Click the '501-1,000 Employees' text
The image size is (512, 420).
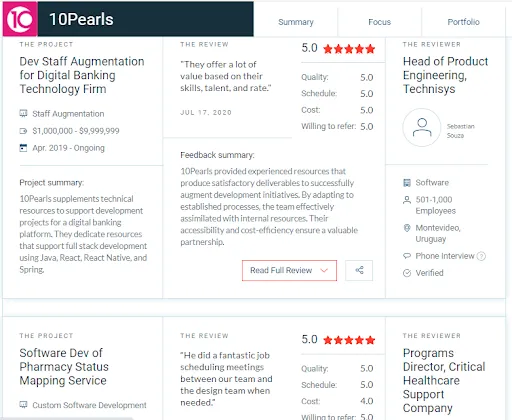(435, 205)
